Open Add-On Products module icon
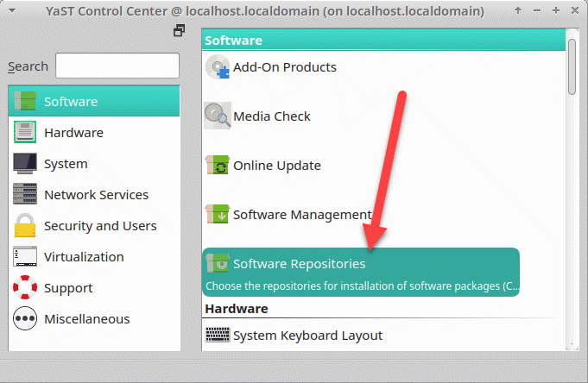This screenshot has height=383, width=588. (x=218, y=66)
